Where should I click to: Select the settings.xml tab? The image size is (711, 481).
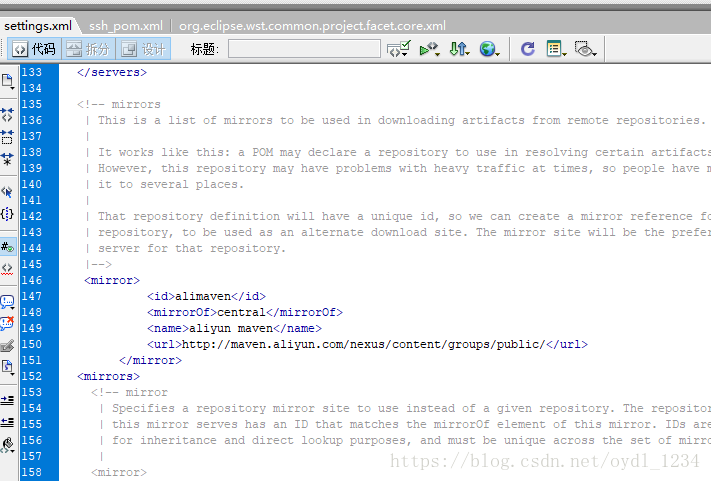[38, 26]
